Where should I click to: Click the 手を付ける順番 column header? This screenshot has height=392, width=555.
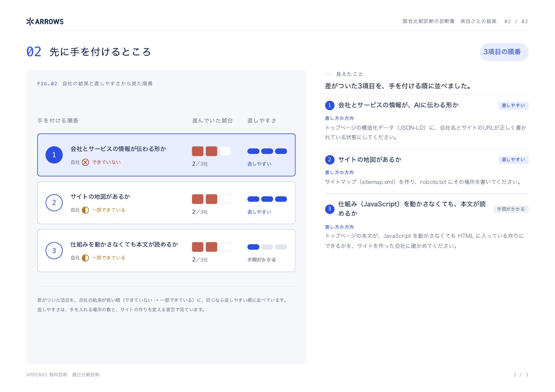pos(58,121)
